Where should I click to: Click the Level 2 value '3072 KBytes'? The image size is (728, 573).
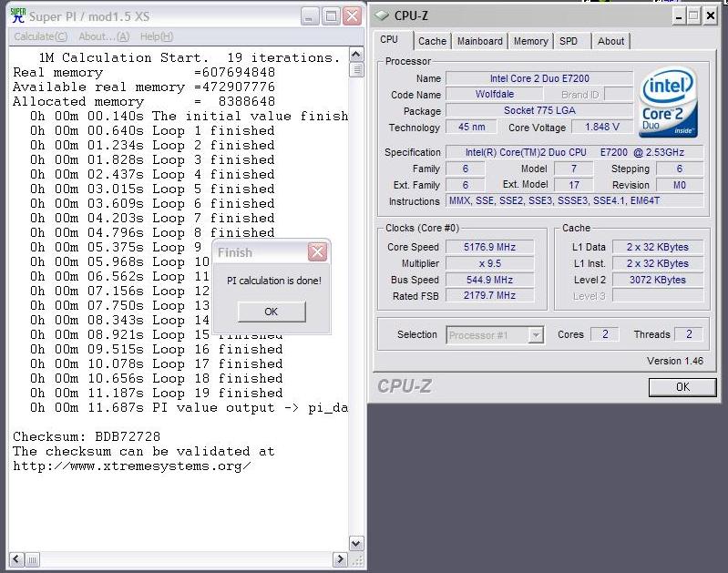click(658, 280)
